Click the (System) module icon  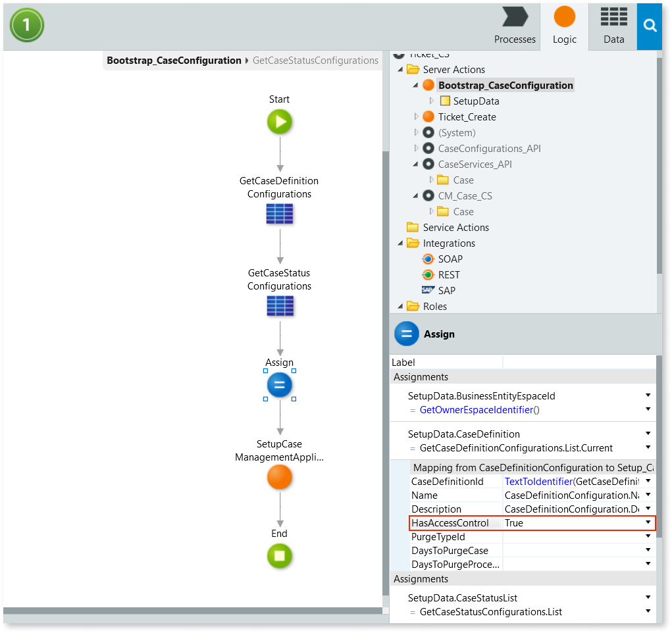[x=428, y=132]
